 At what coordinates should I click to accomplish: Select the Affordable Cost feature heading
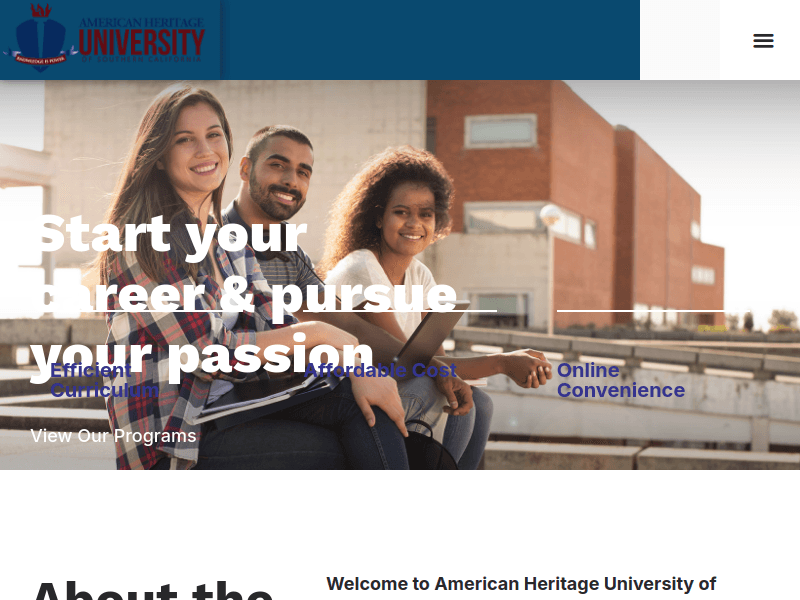click(380, 370)
